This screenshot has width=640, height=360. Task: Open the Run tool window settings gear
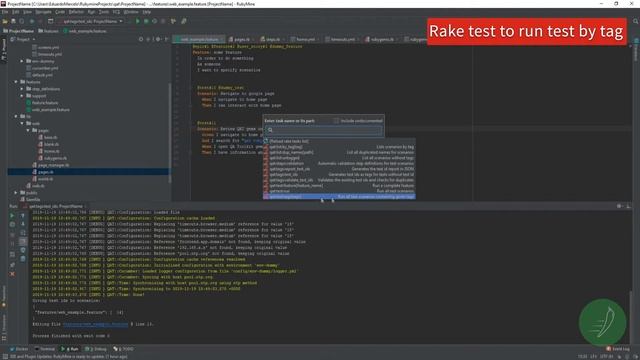[x=619, y=207]
